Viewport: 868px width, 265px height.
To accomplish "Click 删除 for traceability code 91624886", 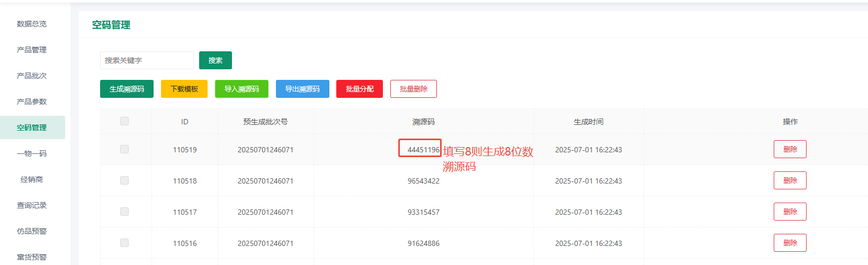I will click(790, 243).
